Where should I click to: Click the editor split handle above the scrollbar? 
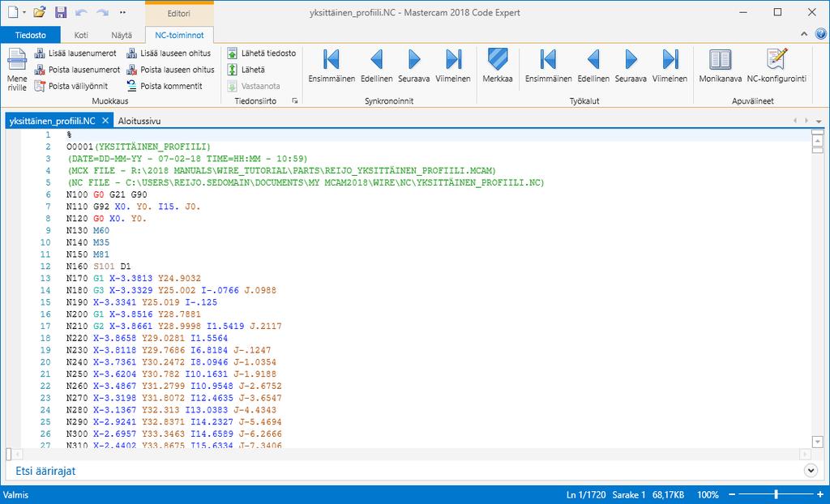[x=817, y=132]
